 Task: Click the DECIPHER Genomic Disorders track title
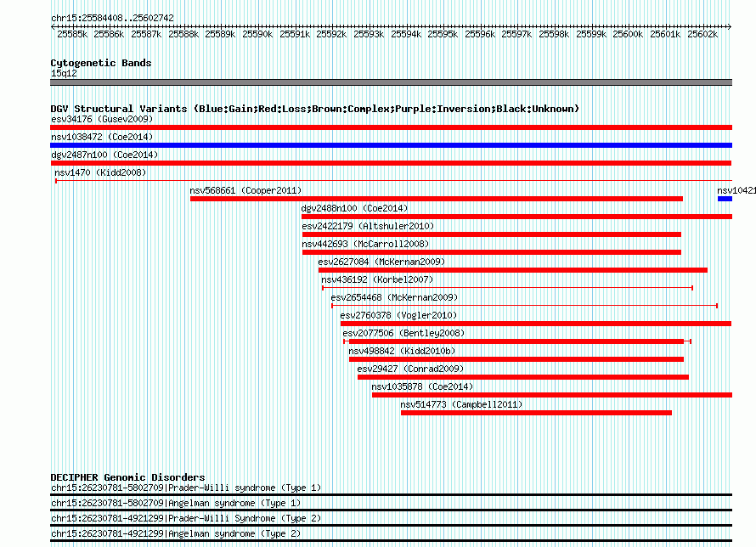[x=127, y=477]
